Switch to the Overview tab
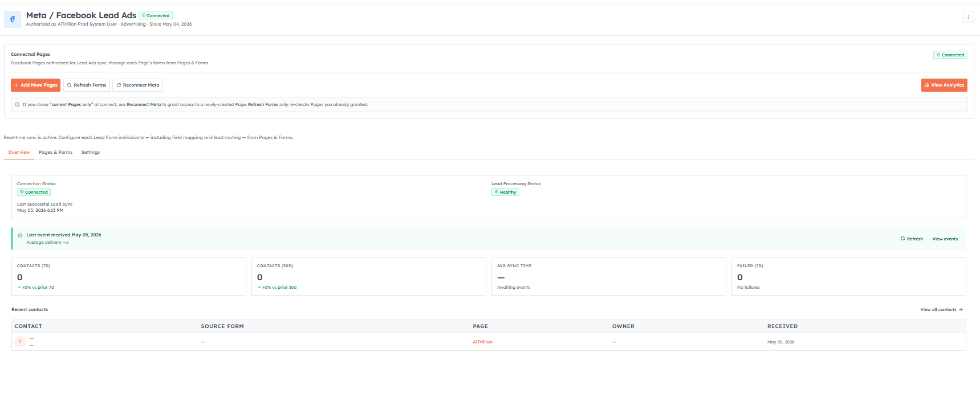 (x=19, y=152)
